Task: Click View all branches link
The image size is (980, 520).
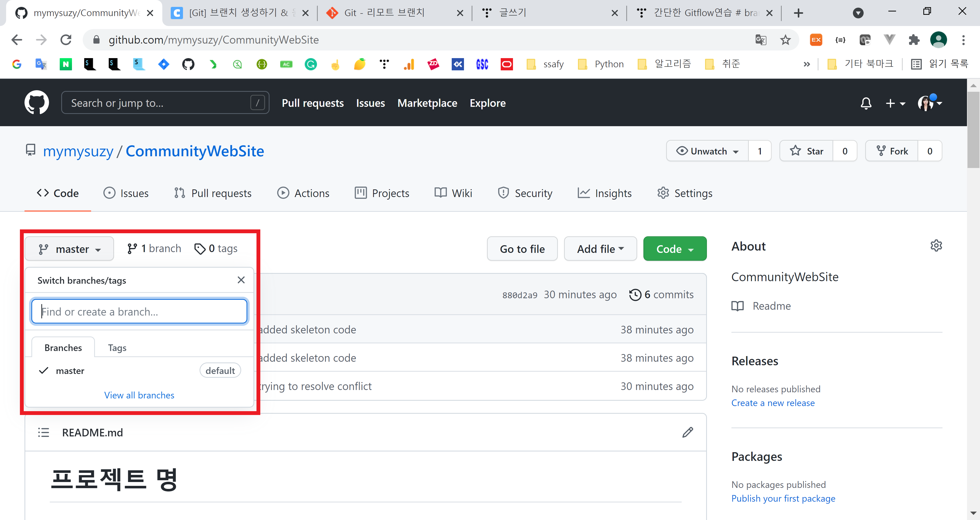Action: pos(139,395)
